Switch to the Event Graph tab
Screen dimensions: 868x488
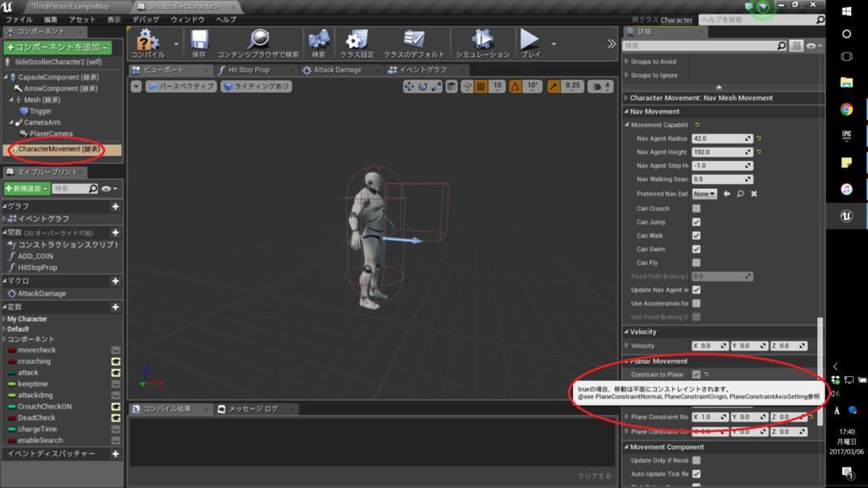[x=423, y=69]
